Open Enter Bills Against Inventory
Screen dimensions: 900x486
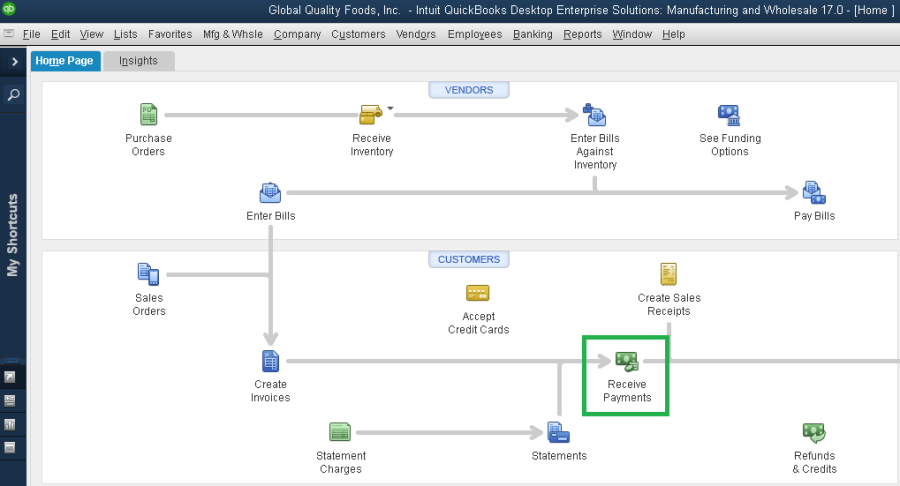tap(595, 114)
